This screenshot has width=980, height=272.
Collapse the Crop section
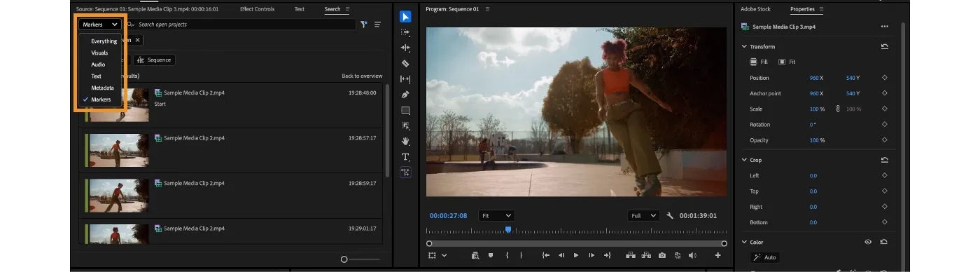pyautogui.click(x=744, y=160)
